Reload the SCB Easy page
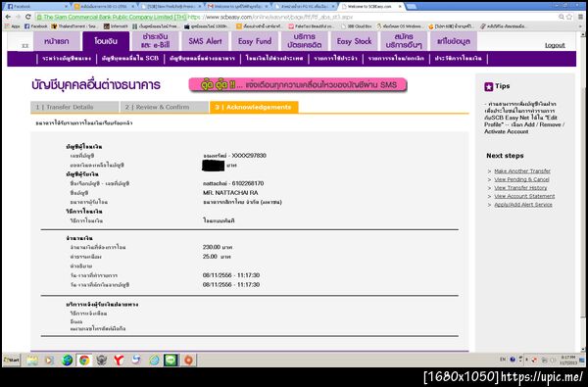The height and width of the screenshot is (387, 588). pyautogui.click(x=27, y=17)
